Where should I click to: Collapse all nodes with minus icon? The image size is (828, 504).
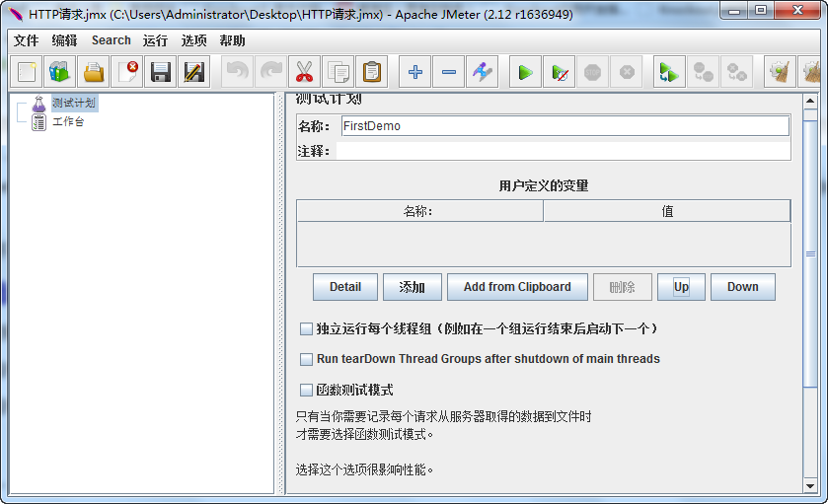(x=449, y=72)
